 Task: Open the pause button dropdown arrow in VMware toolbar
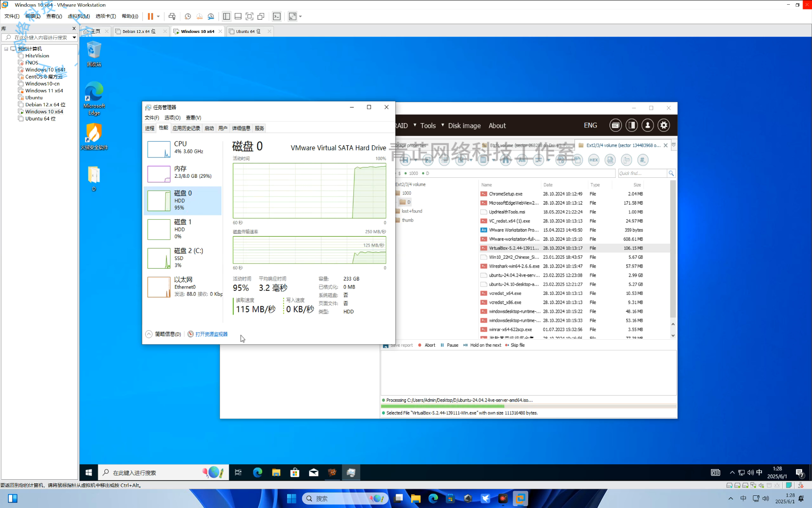158,16
